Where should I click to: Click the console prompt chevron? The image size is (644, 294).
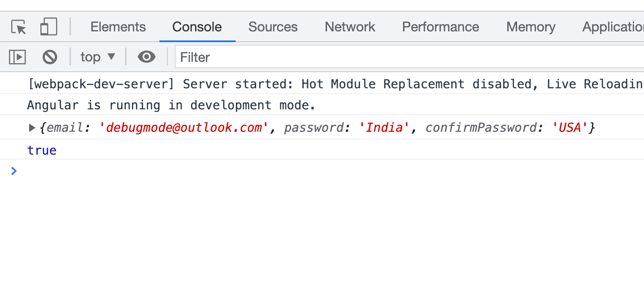coord(14,171)
